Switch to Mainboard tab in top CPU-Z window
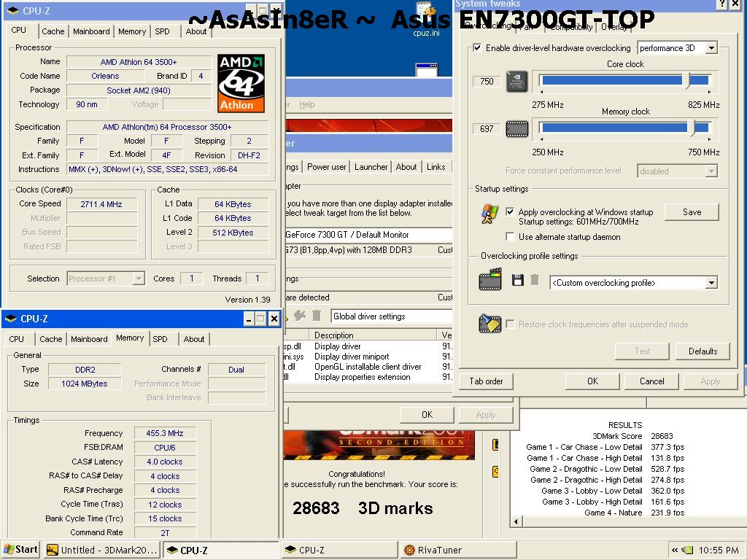The width and height of the screenshot is (747, 560). click(x=91, y=31)
